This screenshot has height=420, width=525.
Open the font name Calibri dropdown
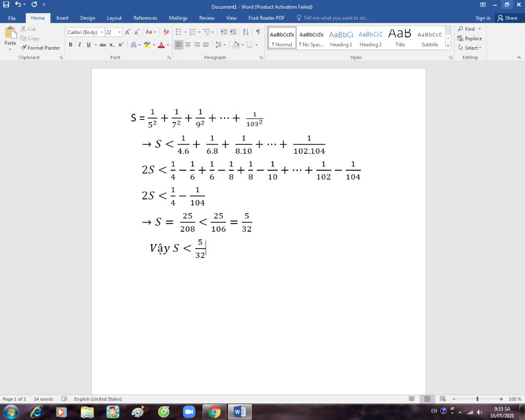(102, 32)
